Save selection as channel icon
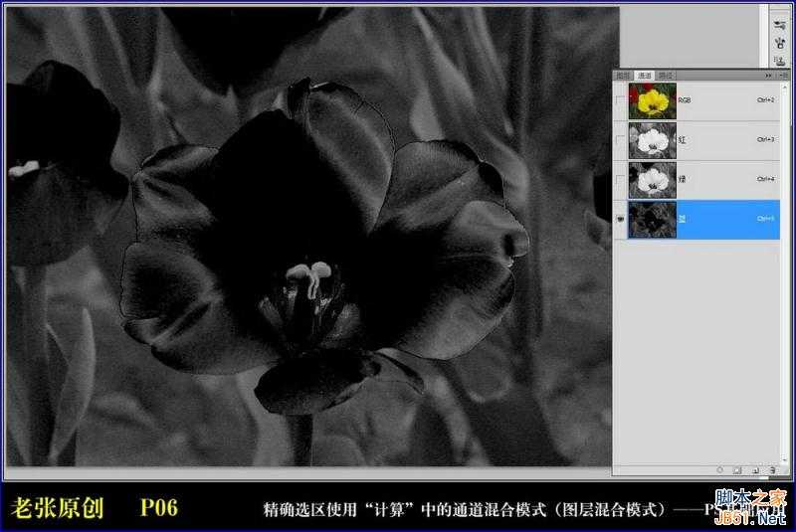 737,470
